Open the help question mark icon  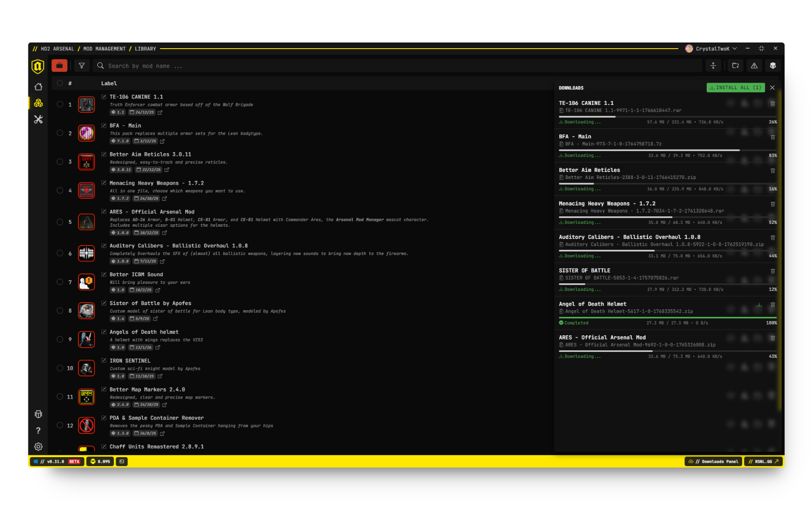pos(38,430)
